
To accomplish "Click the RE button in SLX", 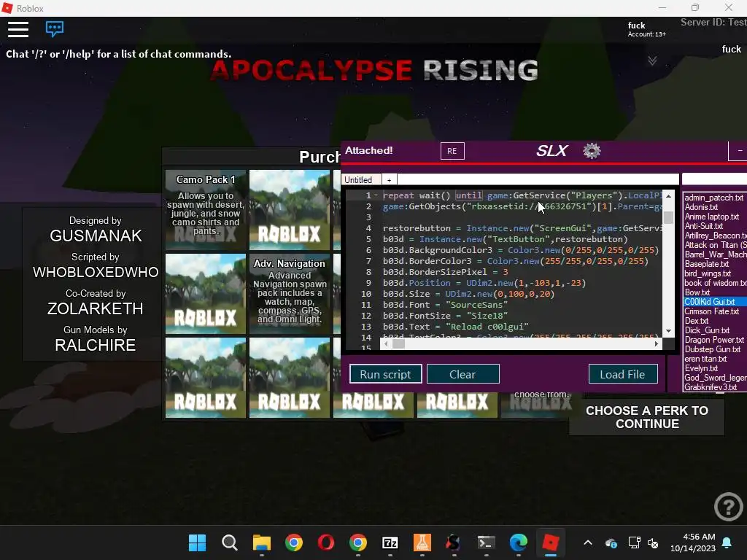I will [x=452, y=151].
